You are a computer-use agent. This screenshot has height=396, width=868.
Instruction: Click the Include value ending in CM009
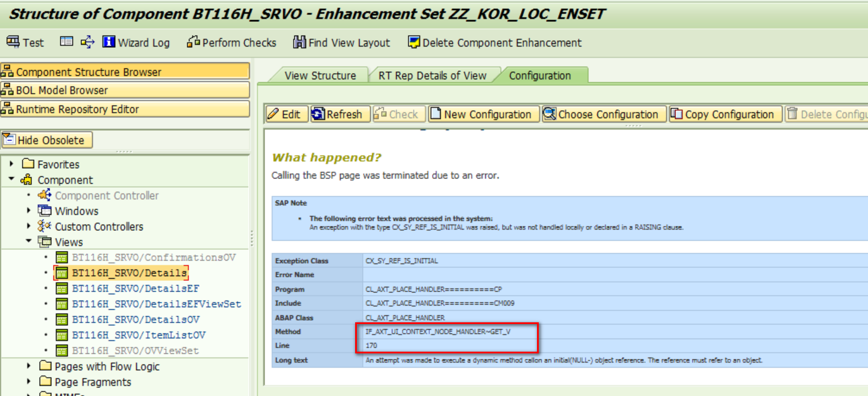tap(440, 303)
